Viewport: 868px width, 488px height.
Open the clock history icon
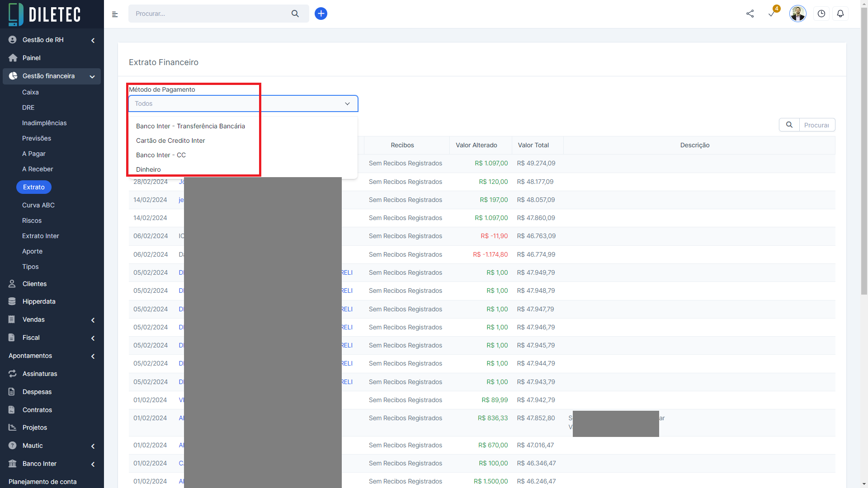point(821,14)
